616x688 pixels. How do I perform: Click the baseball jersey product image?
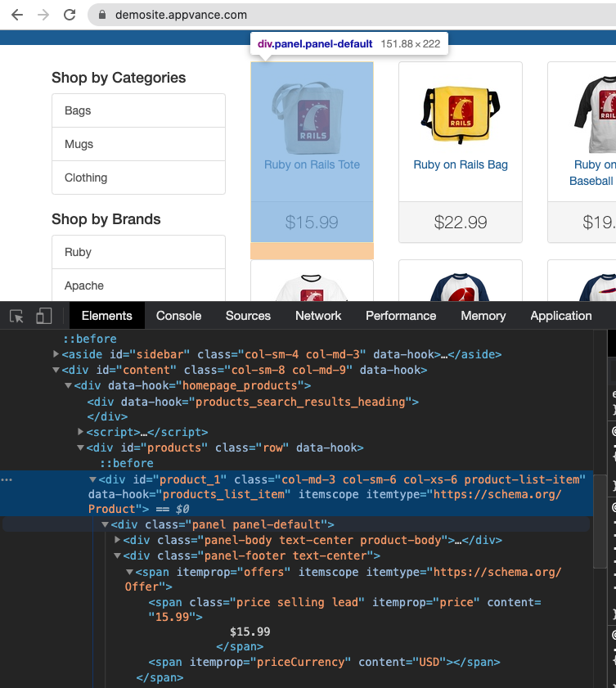click(x=596, y=114)
